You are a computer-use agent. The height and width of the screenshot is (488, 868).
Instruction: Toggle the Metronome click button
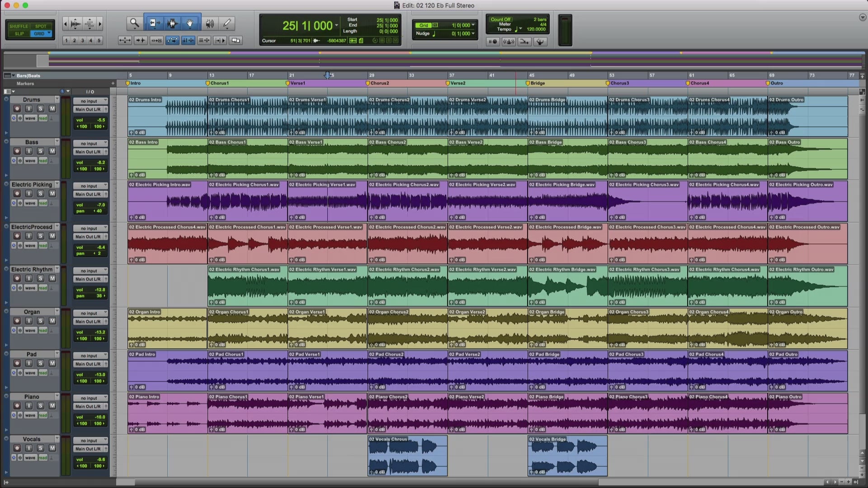509,42
